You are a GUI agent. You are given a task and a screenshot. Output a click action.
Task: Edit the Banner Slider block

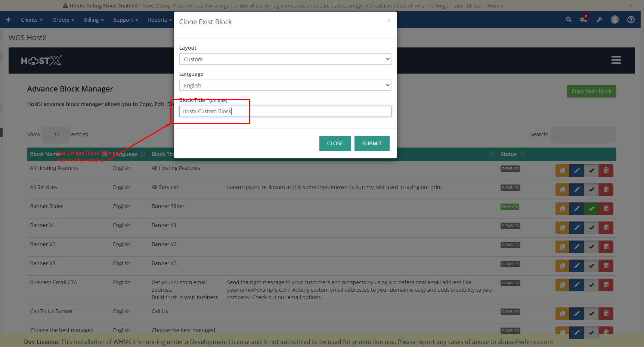[x=577, y=209]
